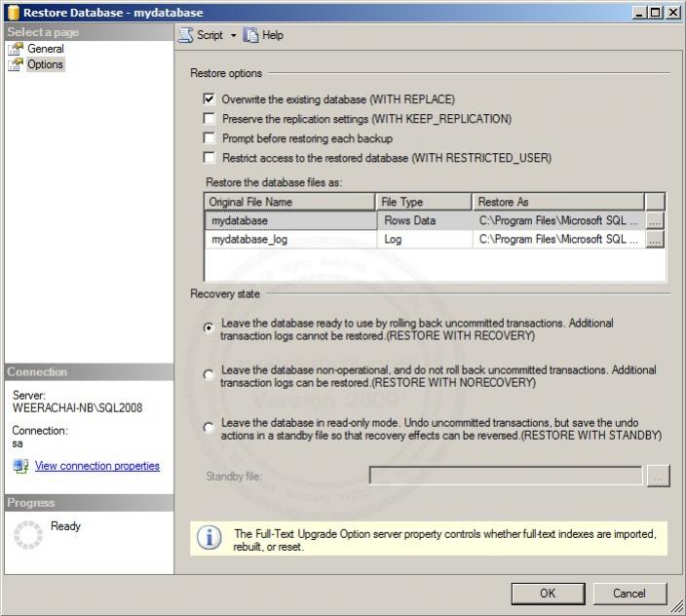Select the mydatabase row cell
Screen dimensions: 686x616
point(290,220)
